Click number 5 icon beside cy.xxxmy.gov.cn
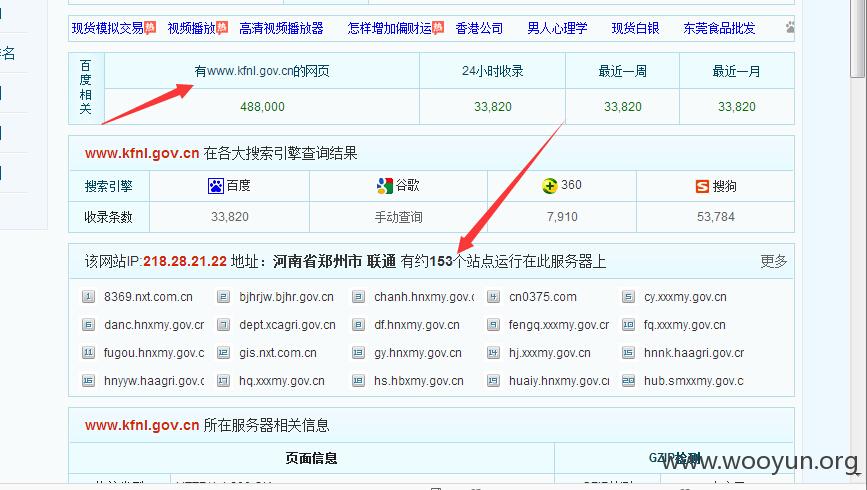 point(628,296)
